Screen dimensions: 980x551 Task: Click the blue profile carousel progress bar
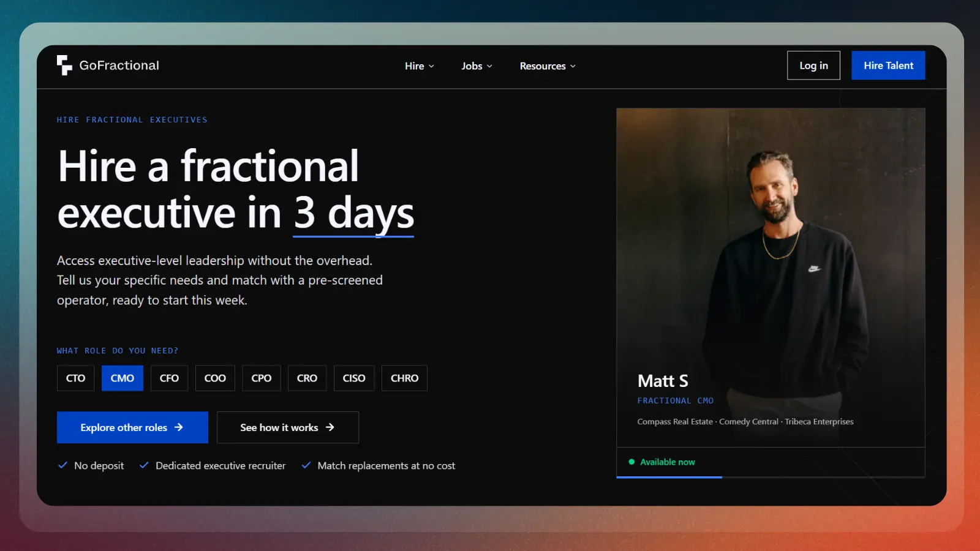669,477
